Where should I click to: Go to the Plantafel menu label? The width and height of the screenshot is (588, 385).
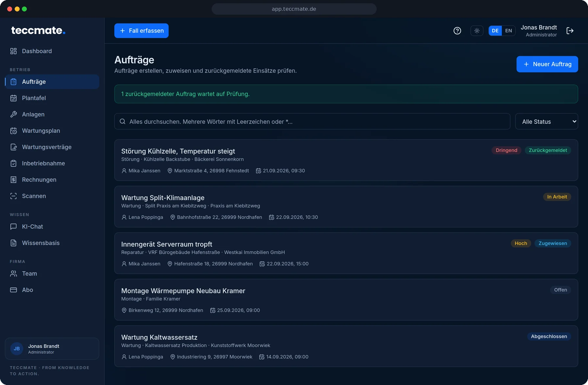(34, 98)
